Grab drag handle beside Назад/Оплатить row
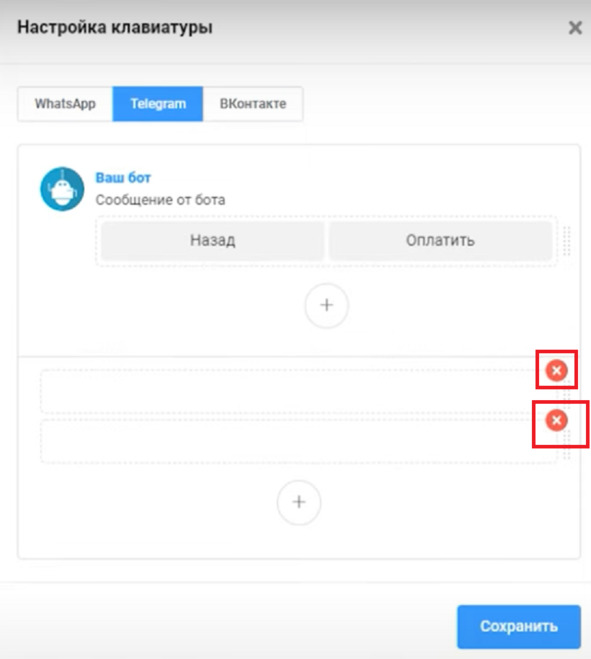Image resolution: width=591 pixels, height=659 pixels. [567, 241]
